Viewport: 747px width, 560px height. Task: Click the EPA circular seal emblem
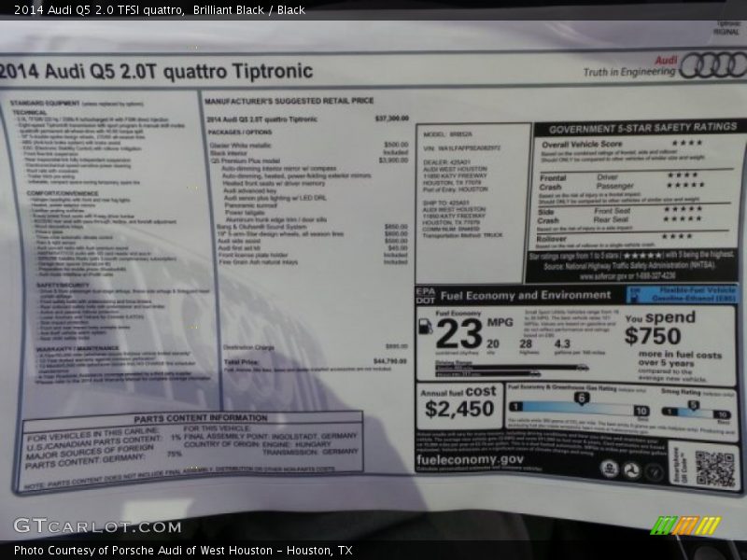click(x=610, y=469)
